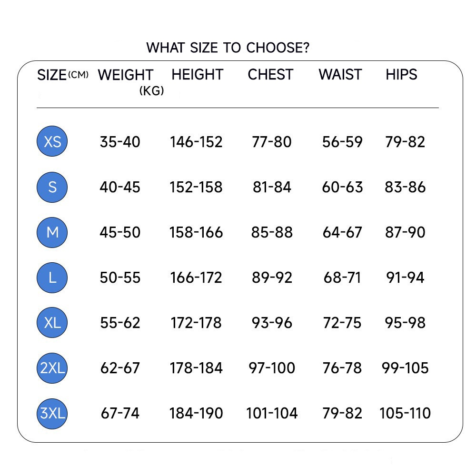Click the 158-166 height value for M
The image size is (476, 476).
[x=196, y=232]
